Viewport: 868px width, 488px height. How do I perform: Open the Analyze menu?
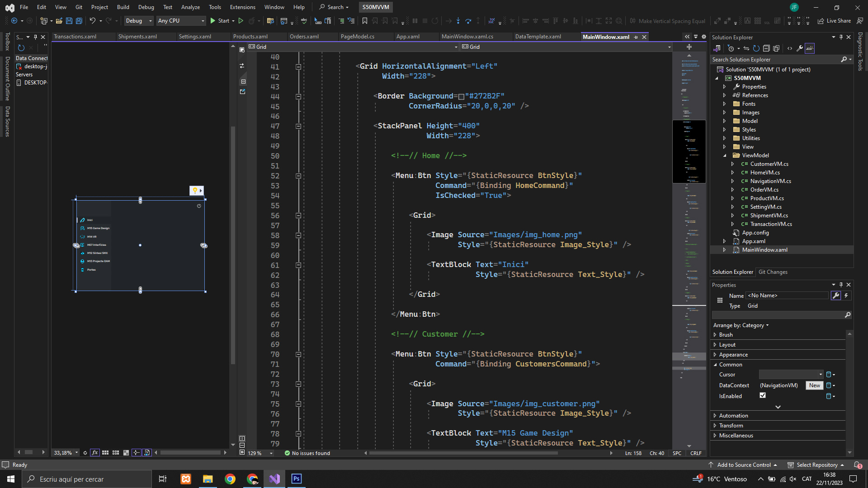click(x=190, y=7)
